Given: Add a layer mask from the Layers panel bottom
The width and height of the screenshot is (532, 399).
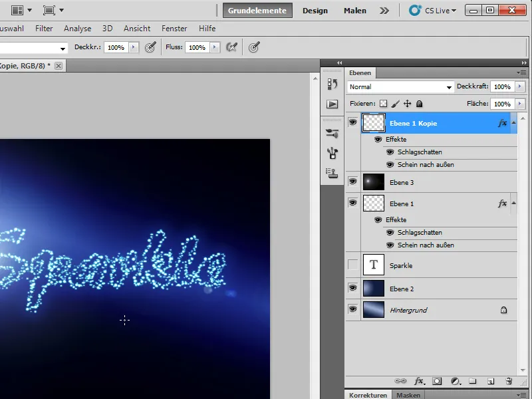Looking at the screenshot, I should click(437, 381).
